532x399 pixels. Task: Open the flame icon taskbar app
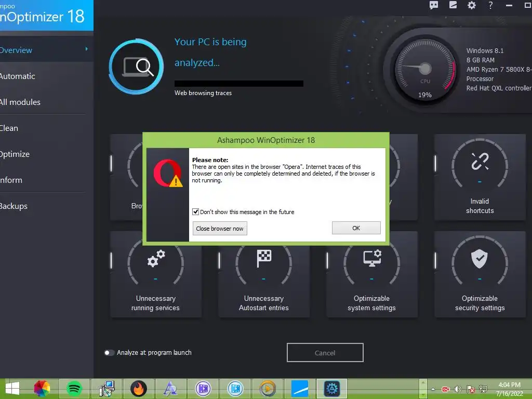[x=138, y=389]
